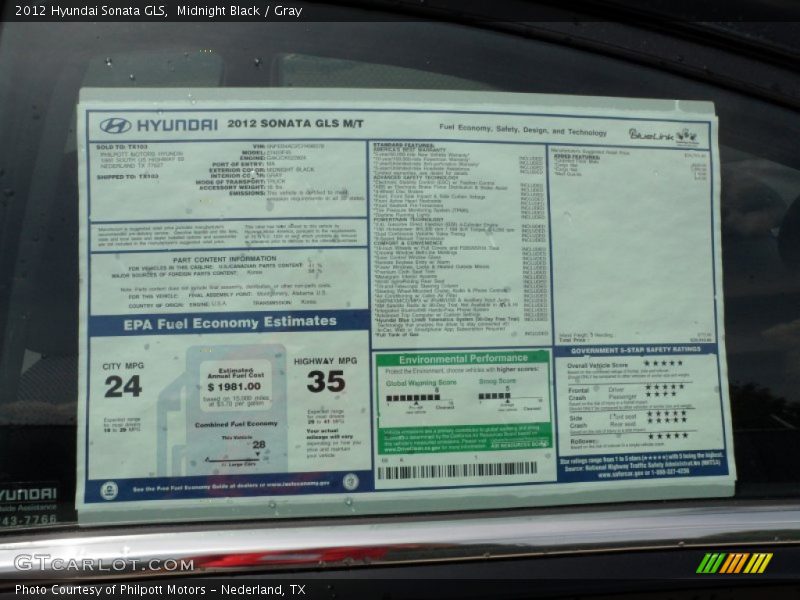Image resolution: width=800 pixels, height=600 pixels.
Task: Click the Overall Vehicle Score stars
Action: click(663, 363)
